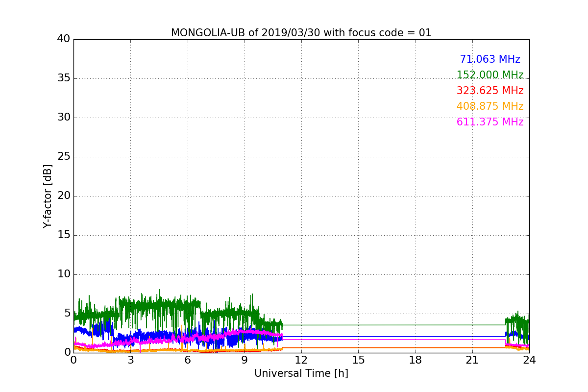Select the magenta 611.375 MHz legend label
This screenshot has width=588, height=392.
(x=490, y=122)
